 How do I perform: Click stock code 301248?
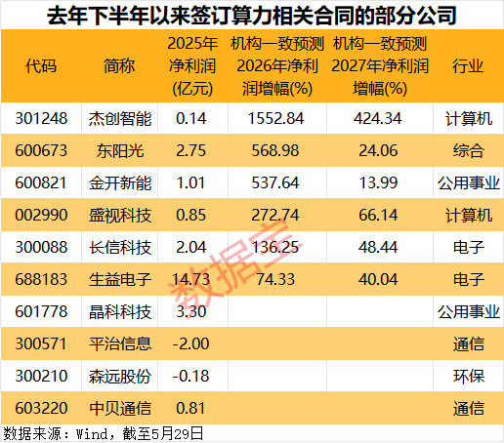tap(41, 118)
